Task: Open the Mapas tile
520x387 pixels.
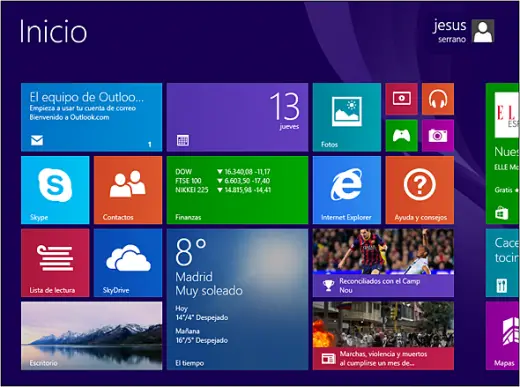Action: (x=503, y=336)
